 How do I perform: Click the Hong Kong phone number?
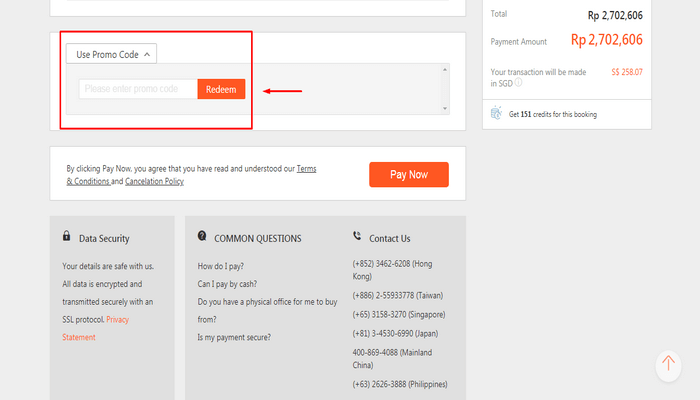pos(392,270)
